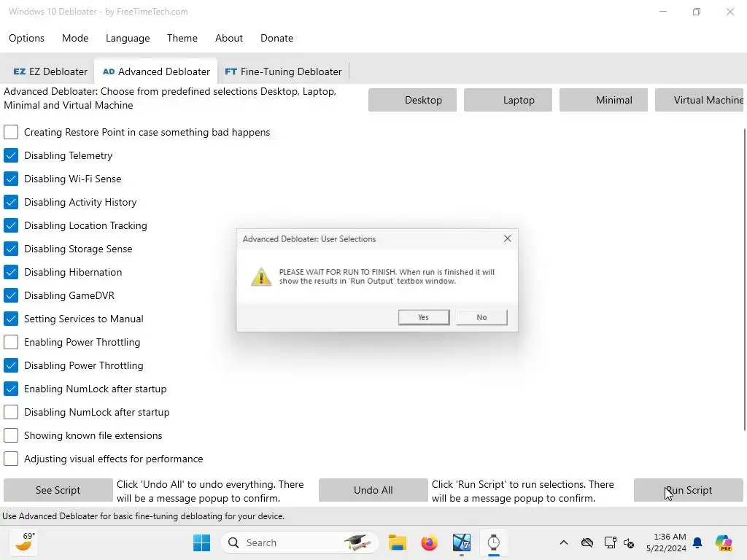This screenshot has width=747, height=560.
Task: Check Adjusting visual effects for performance
Action: 11,459
